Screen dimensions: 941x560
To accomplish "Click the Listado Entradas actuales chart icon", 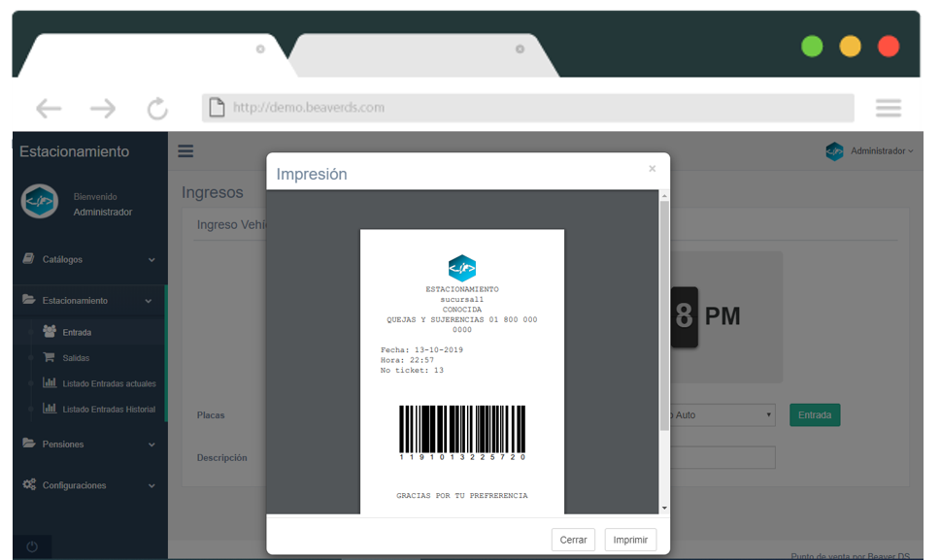I will pos(50,382).
